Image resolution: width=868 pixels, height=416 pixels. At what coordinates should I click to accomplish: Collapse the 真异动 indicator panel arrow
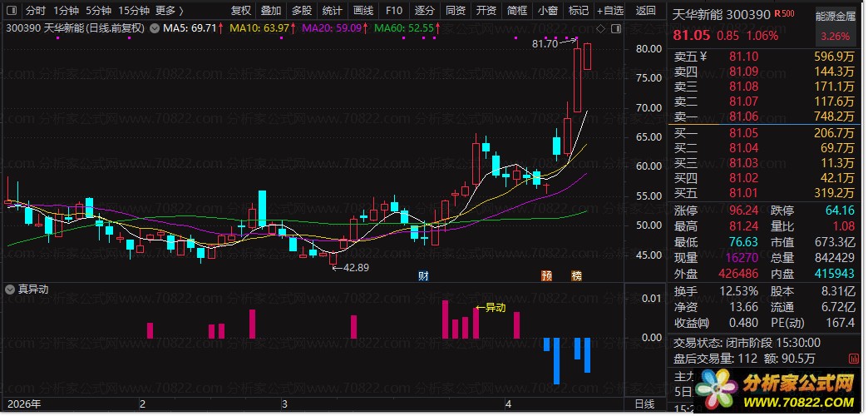pyautogui.click(x=10, y=290)
